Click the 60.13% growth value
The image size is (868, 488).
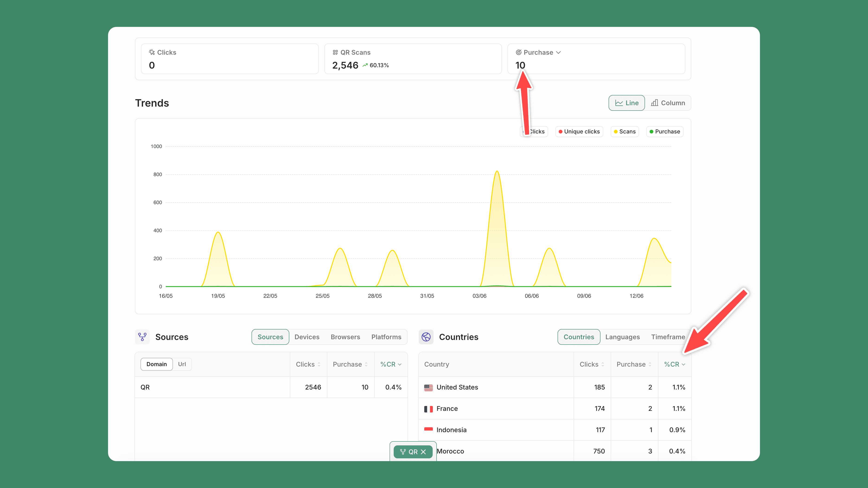(379, 65)
